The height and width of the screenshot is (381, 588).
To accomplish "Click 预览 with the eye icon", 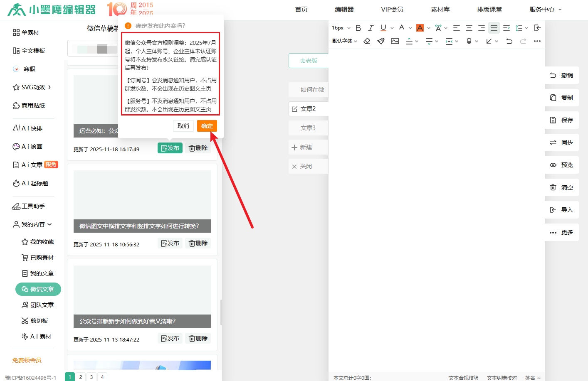I will (562, 165).
